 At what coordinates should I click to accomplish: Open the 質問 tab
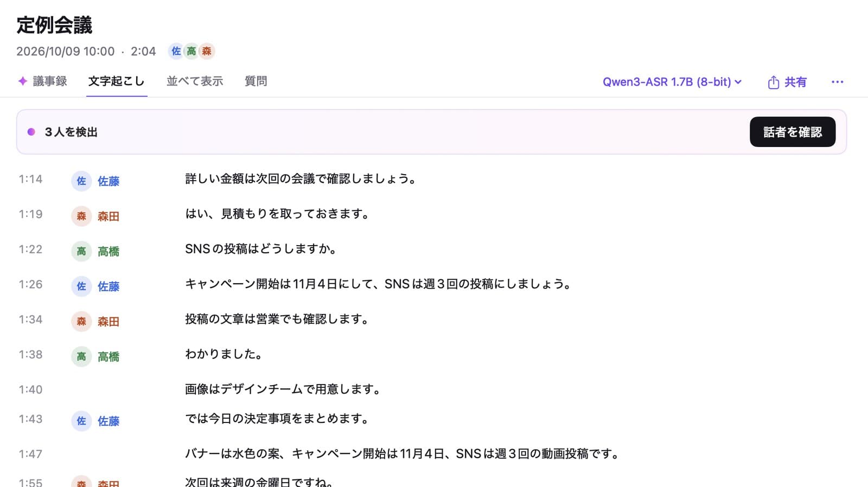[x=256, y=81]
